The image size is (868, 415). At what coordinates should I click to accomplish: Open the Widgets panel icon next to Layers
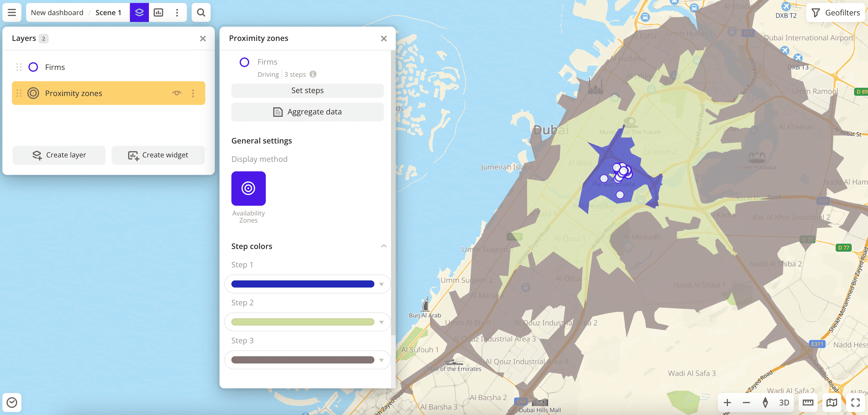158,12
